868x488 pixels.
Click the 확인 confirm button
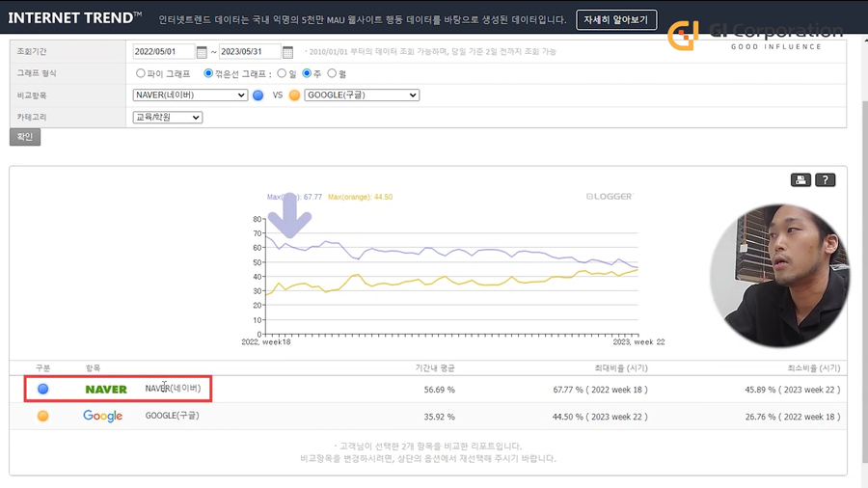pos(25,137)
